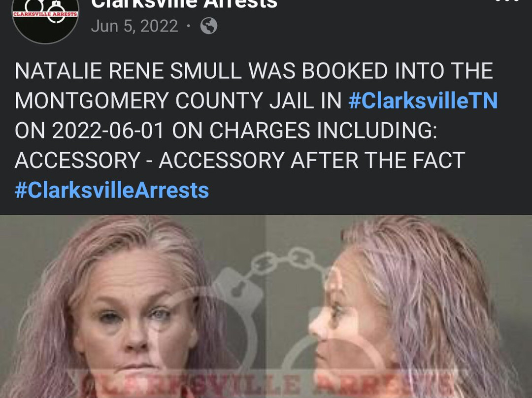The height and width of the screenshot is (398, 532).
Task: Click the ACCESSORY AFTER THE FACT text
Action: (x=312, y=160)
